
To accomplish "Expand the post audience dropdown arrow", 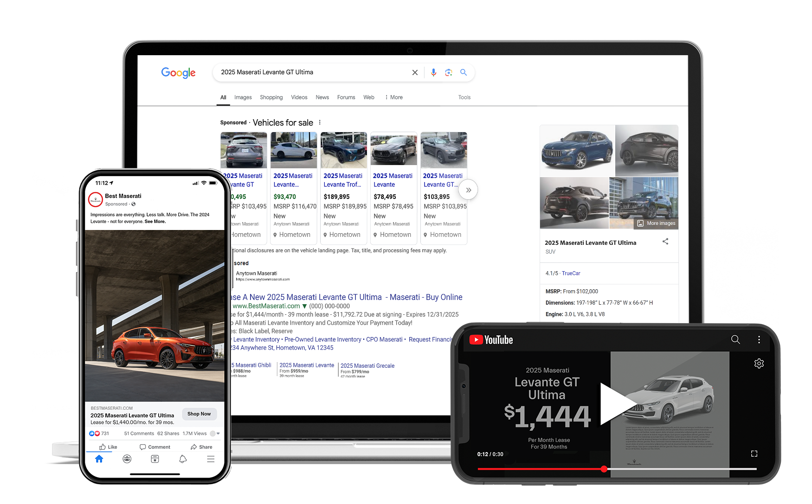I will [218, 434].
